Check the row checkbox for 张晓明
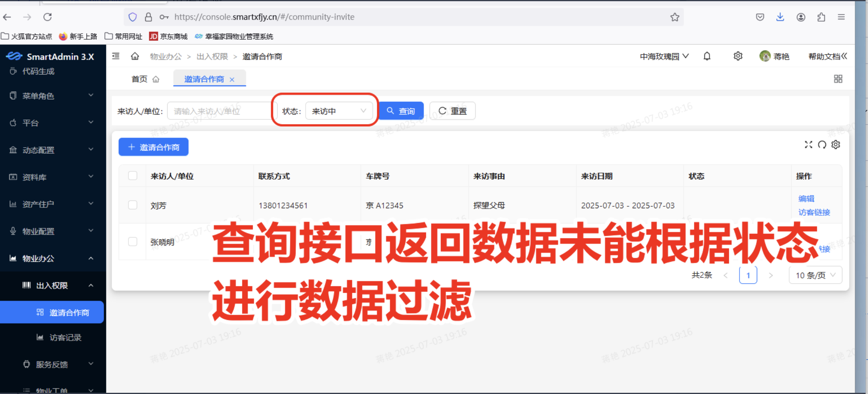 point(132,241)
